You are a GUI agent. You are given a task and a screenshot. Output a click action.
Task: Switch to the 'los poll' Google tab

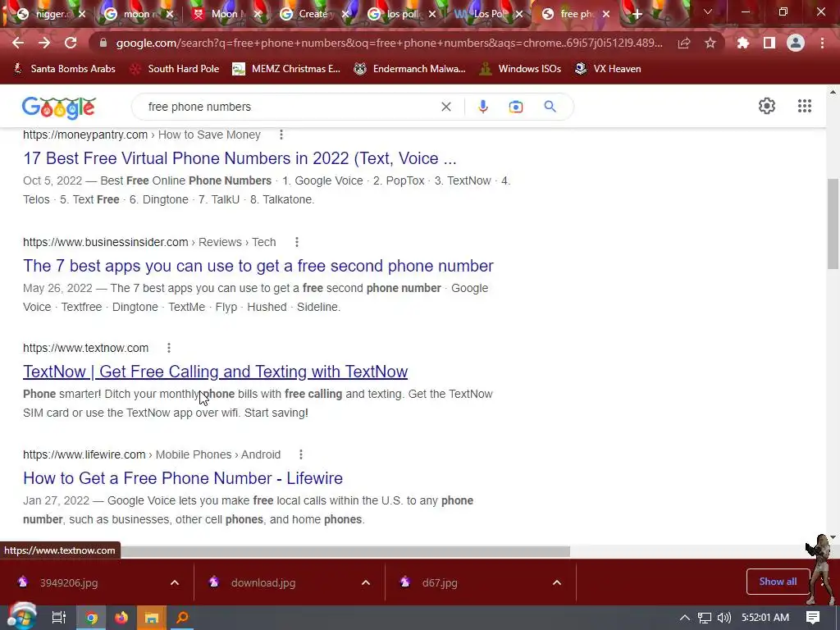(400, 15)
